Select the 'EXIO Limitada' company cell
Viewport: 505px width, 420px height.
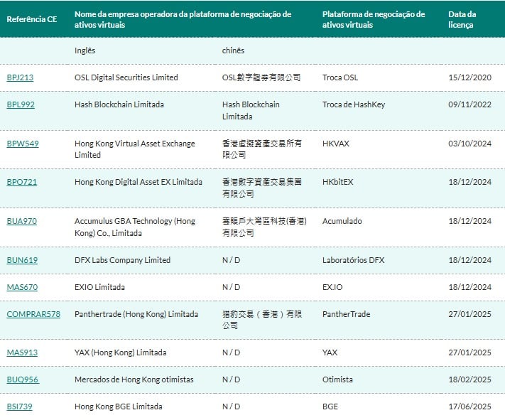coord(99,287)
